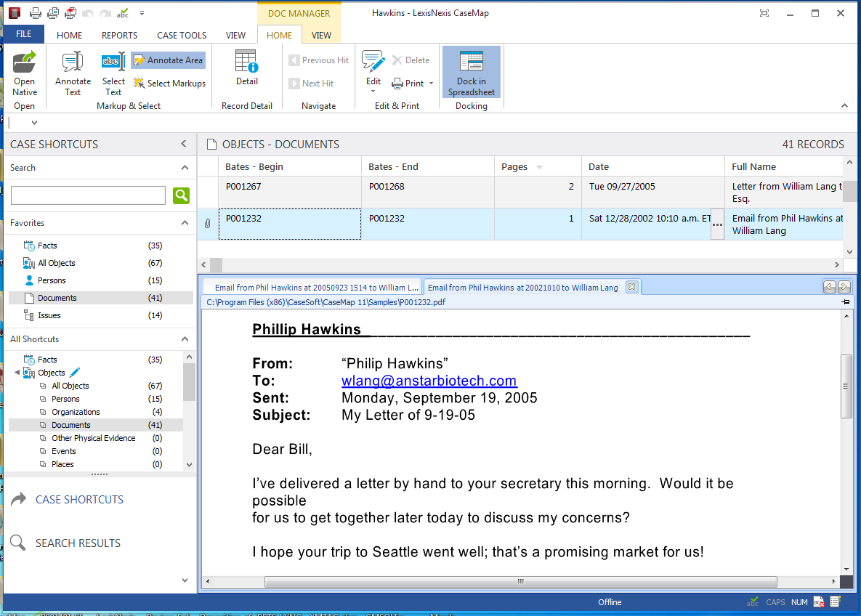The image size is (861, 616).
Task: Click the next tab arrow button
Action: pos(844,287)
